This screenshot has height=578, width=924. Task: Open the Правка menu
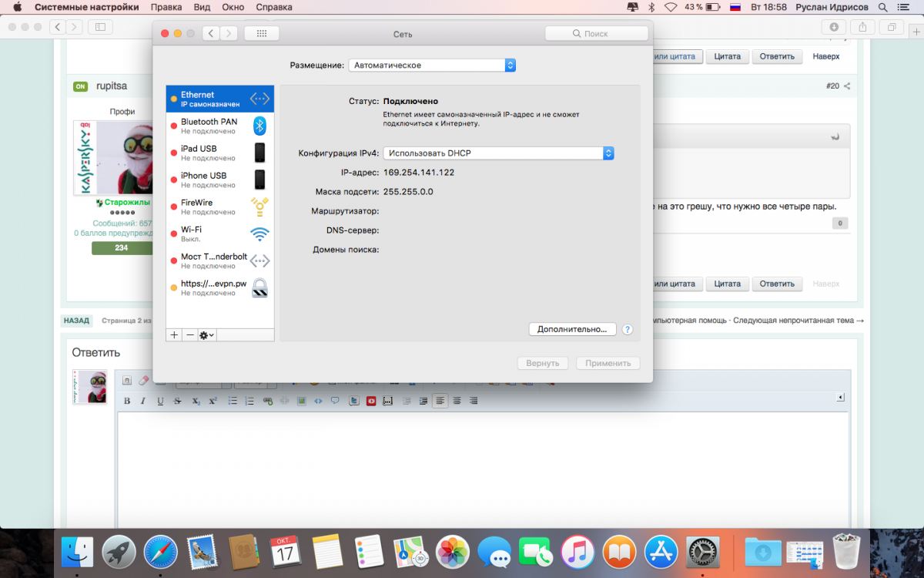(166, 7)
